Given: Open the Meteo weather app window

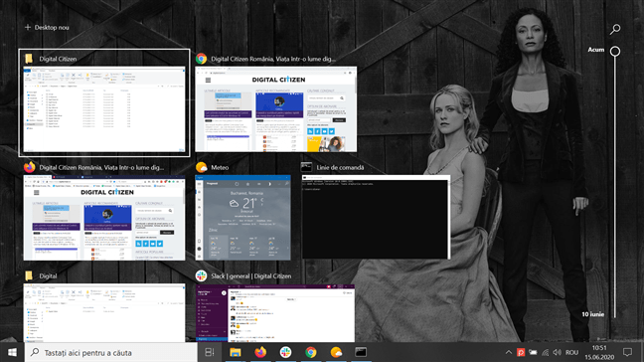Looking at the screenshot, I should (242, 218).
